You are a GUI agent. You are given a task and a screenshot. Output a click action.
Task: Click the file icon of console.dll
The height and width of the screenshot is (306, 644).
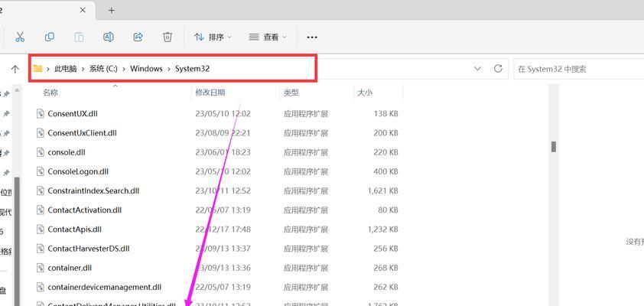pyautogui.click(x=40, y=152)
